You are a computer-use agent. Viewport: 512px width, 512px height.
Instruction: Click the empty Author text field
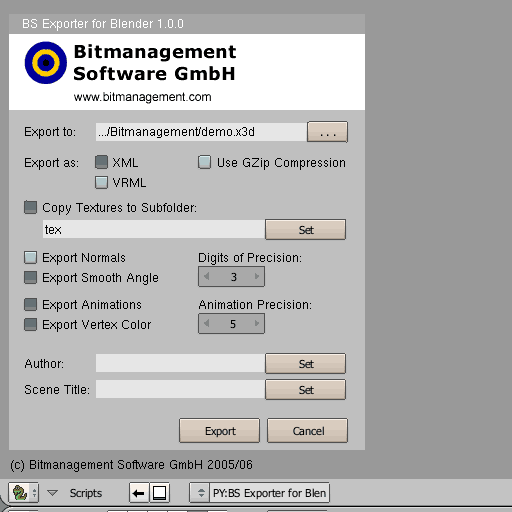click(180, 363)
